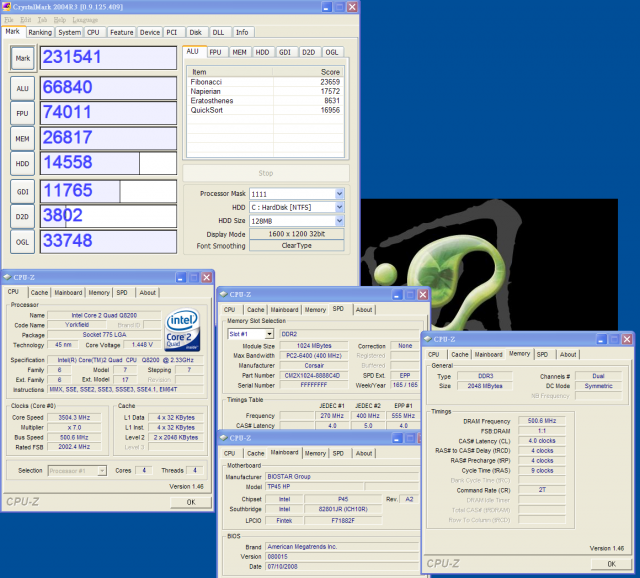The height and width of the screenshot is (578, 640).
Task: Open Mainboard tab in the CPU-Z CPU window
Action: click(x=68, y=293)
